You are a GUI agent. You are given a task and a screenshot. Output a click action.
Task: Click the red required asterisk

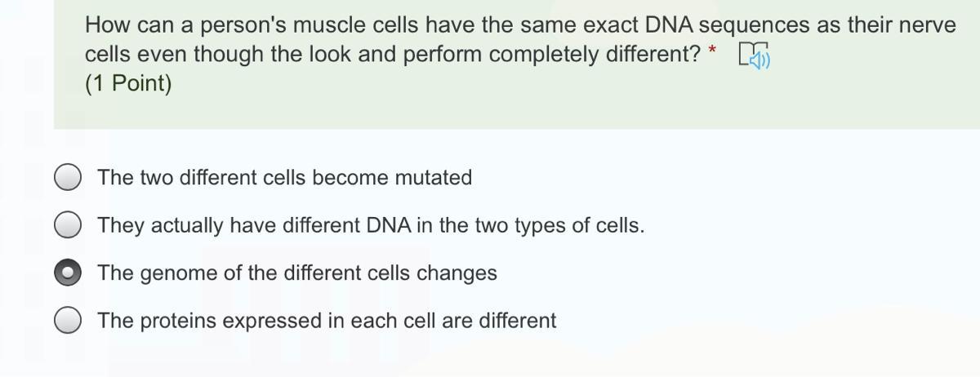point(714,51)
